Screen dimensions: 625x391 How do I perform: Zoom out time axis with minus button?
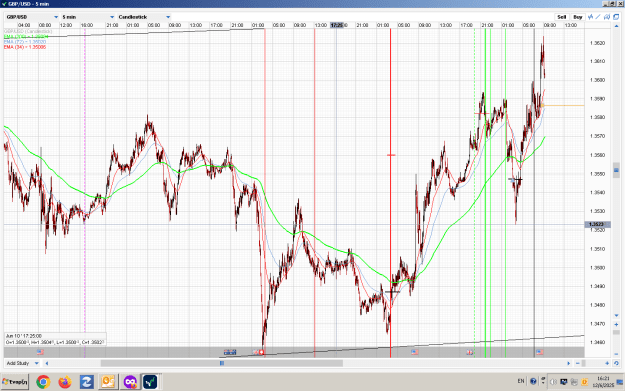(578, 363)
